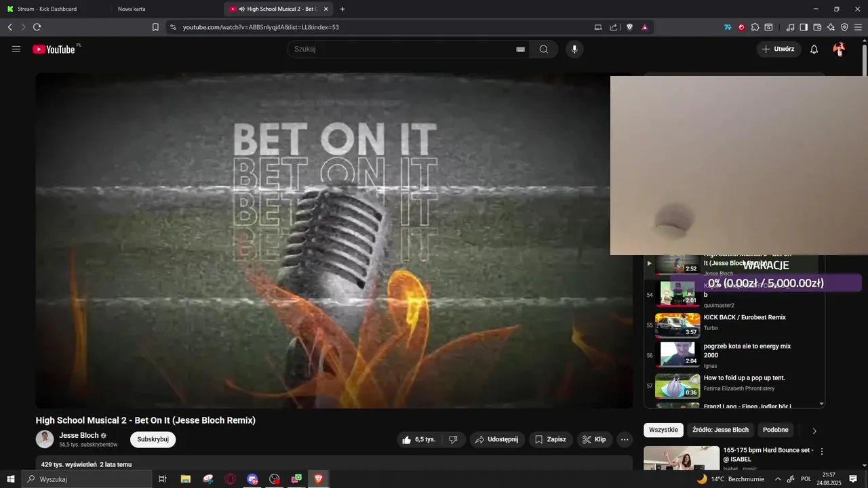
Task: Open the 14°C Bezchmurnie weather widget
Action: click(x=730, y=479)
